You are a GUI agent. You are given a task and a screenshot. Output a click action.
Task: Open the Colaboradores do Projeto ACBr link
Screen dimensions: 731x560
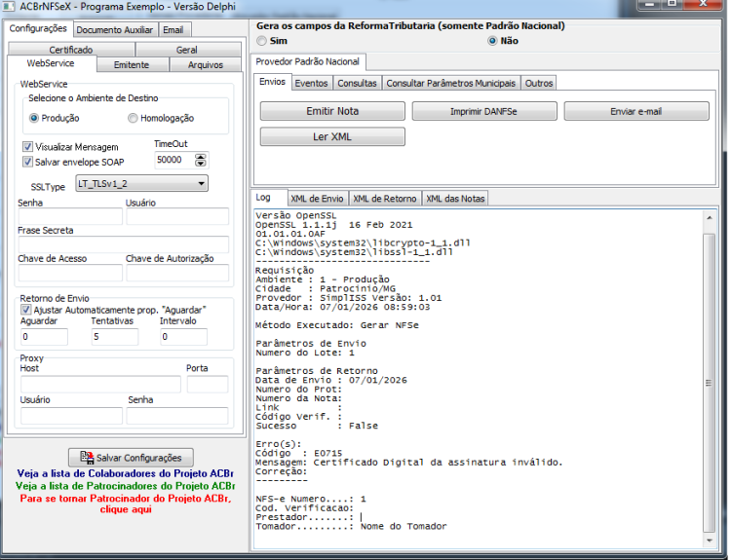point(126,474)
